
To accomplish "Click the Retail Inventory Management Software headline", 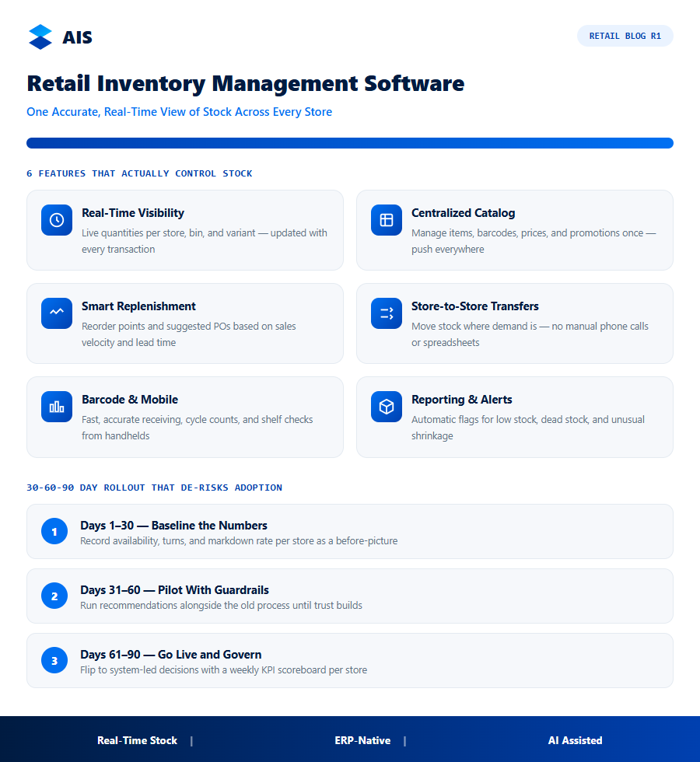I will pos(246,84).
